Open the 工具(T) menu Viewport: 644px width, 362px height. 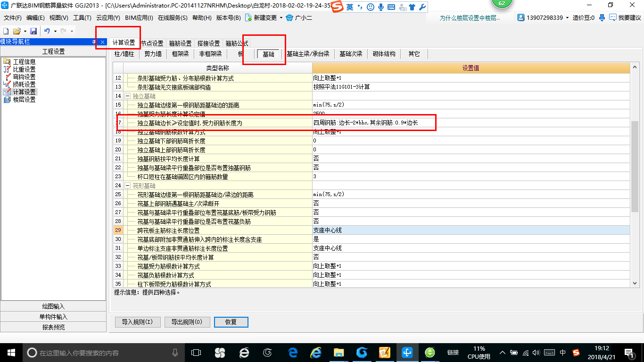point(82,18)
